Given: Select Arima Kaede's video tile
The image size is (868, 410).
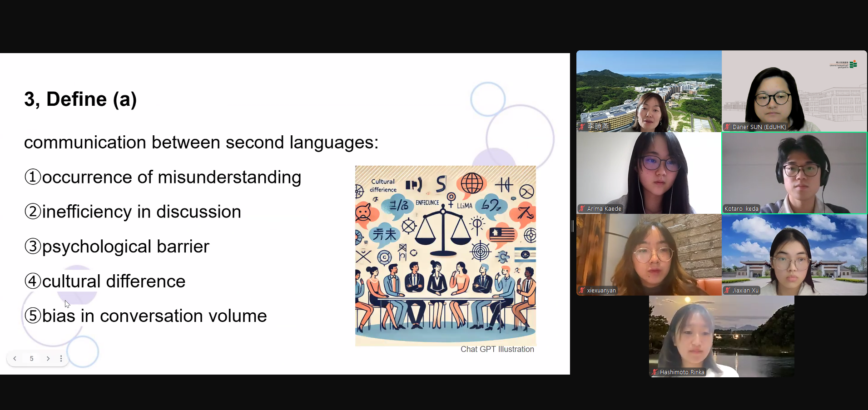Looking at the screenshot, I should (649, 173).
